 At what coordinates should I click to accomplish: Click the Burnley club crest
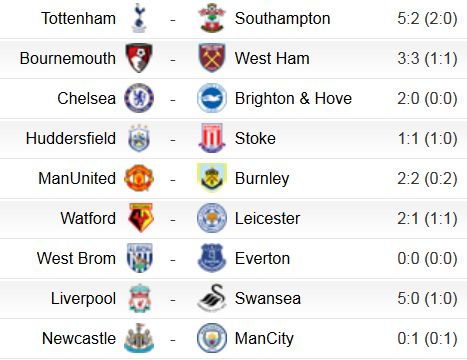212,178
